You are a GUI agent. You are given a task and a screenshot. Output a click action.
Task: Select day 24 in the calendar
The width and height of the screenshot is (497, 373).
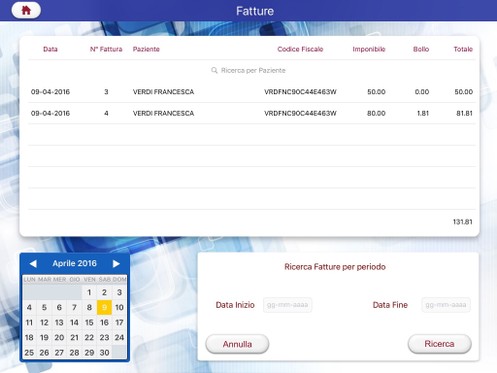(x=119, y=337)
